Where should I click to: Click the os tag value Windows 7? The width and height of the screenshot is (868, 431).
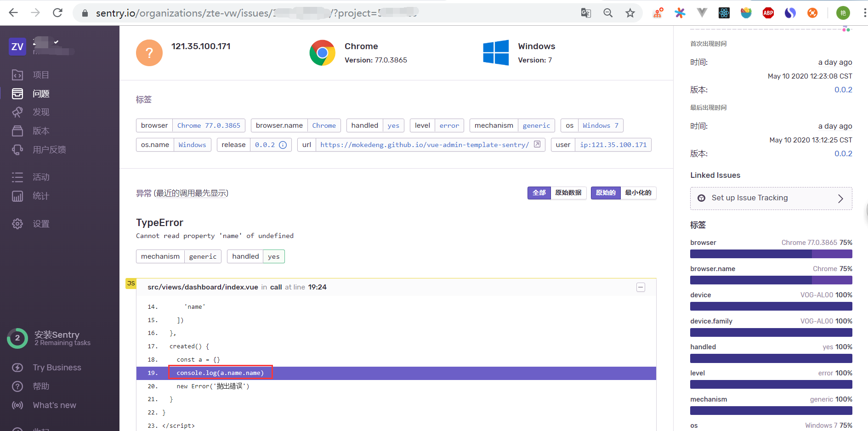pos(601,125)
